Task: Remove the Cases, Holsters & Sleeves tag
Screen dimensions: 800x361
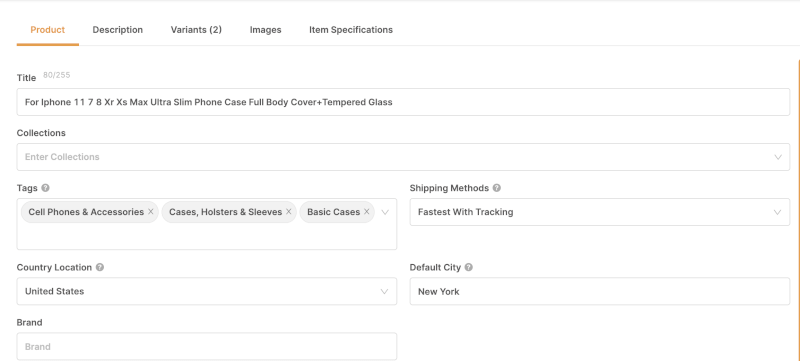Action: tap(288, 212)
